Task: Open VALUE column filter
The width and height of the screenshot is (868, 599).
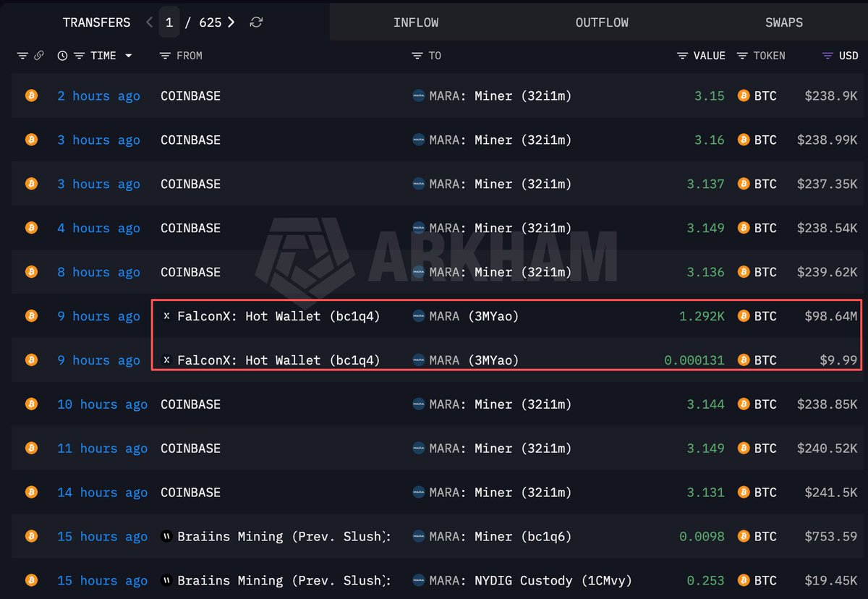Action: (x=683, y=56)
